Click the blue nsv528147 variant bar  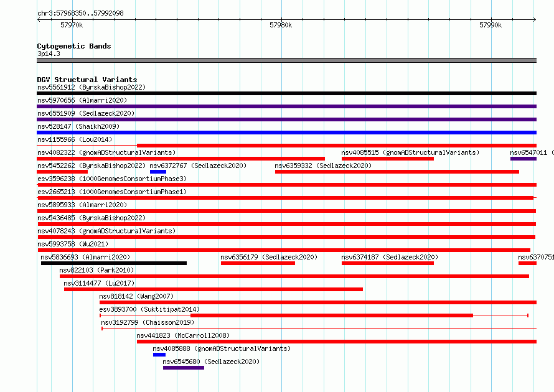click(x=286, y=133)
